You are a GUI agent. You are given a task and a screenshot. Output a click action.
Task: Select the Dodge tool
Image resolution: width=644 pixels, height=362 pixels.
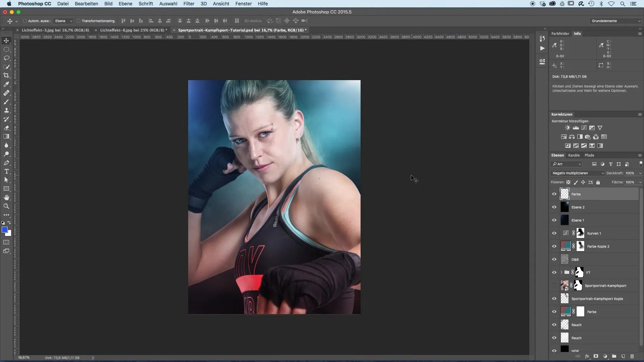(6, 154)
